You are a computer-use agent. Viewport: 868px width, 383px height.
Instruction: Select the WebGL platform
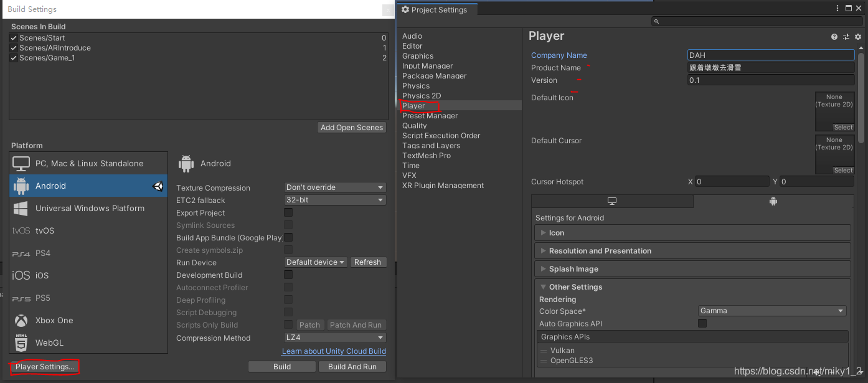pos(88,343)
